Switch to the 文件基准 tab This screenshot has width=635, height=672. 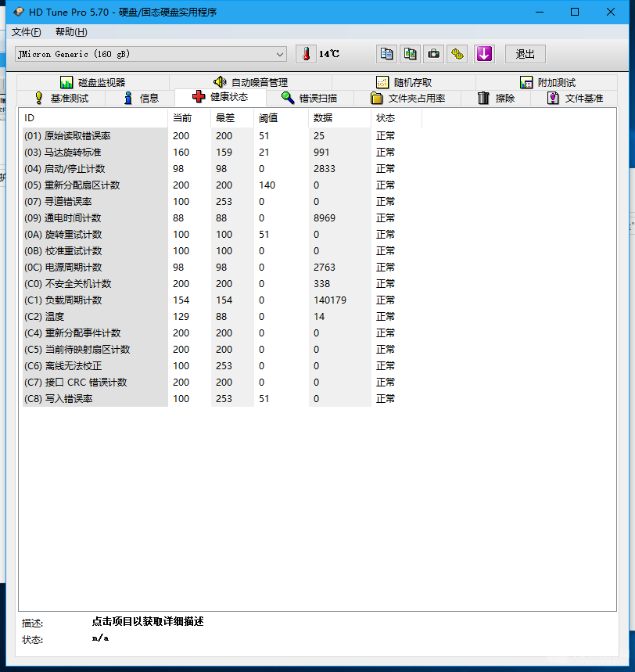(x=575, y=98)
